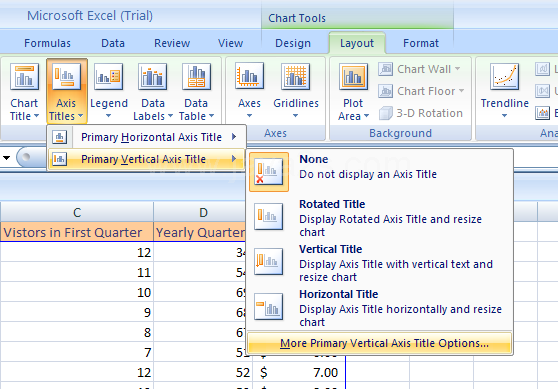Screen dimensions: 558x389
Task: Click the Plot Area button
Action: click(x=353, y=92)
